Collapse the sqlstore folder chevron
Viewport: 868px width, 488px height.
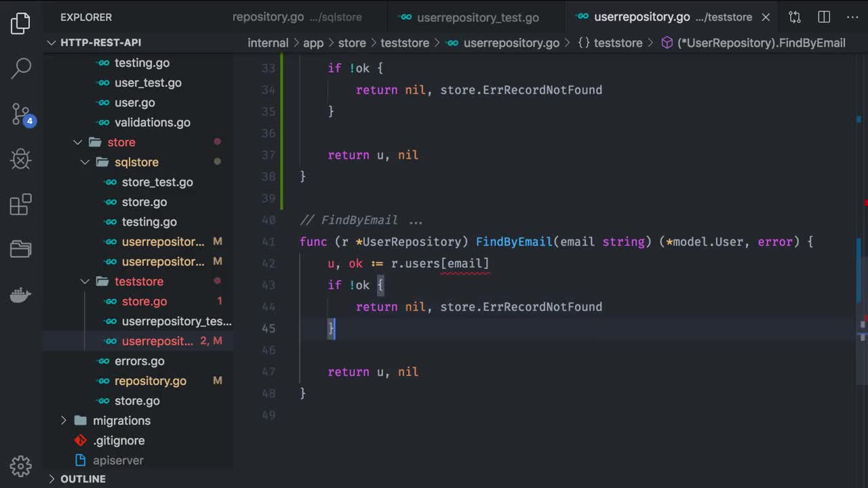(x=85, y=162)
